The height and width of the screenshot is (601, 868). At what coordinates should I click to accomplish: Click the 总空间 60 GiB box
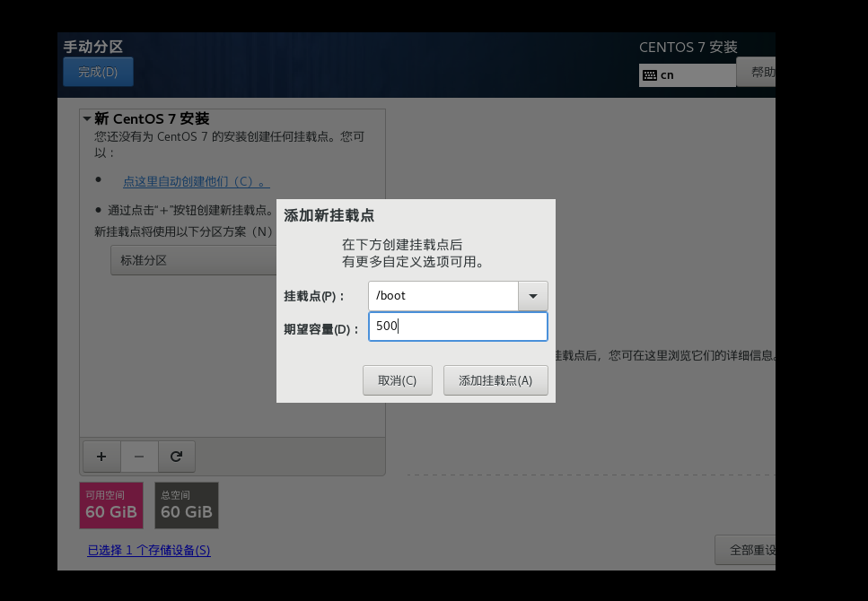(187, 505)
